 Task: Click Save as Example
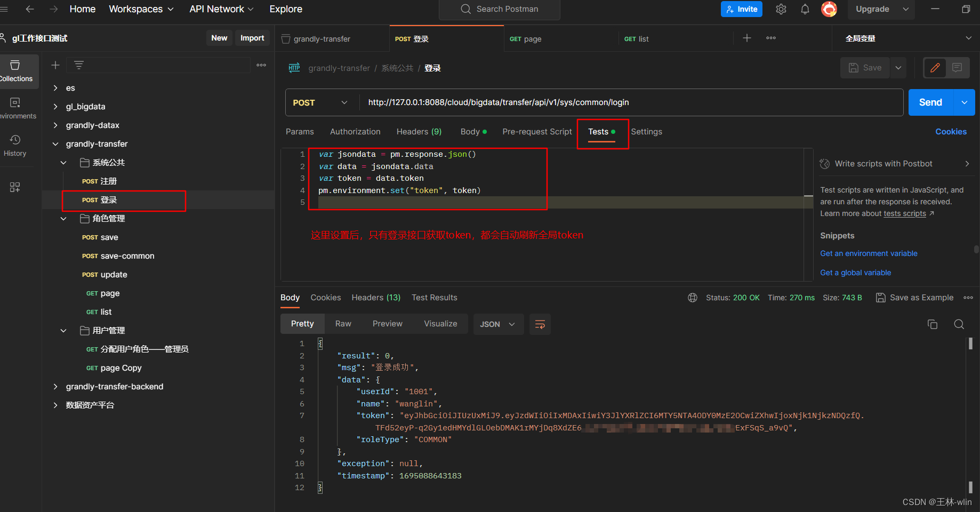(915, 298)
